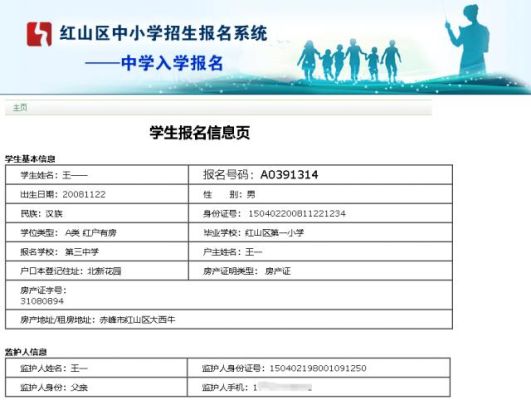Click the running family silhouette graphic
531x400 pixels.
tap(349, 61)
